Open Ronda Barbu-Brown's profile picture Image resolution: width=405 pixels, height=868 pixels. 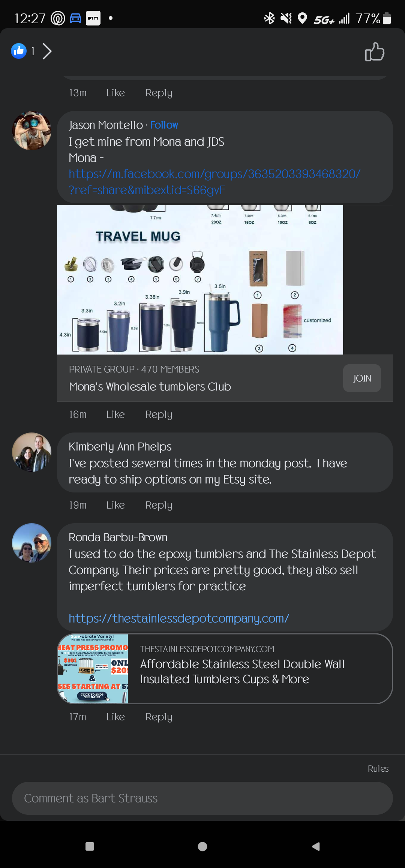click(x=32, y=543)
